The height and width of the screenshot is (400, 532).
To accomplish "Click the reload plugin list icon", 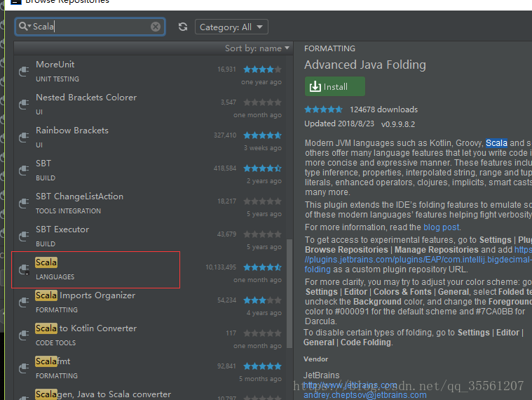I will click(183, 27).
